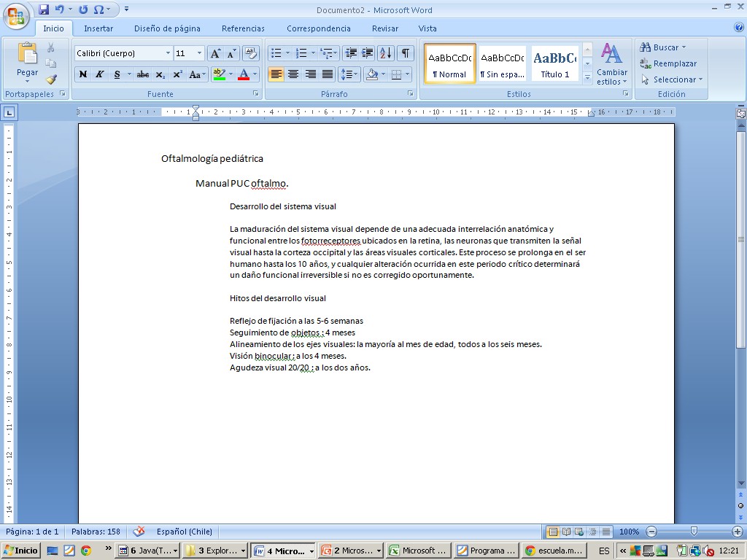Click the Increase Font Size icon
Image resolution: width=747 pixels, height=560 pixels.
click(x=215, y=53)
